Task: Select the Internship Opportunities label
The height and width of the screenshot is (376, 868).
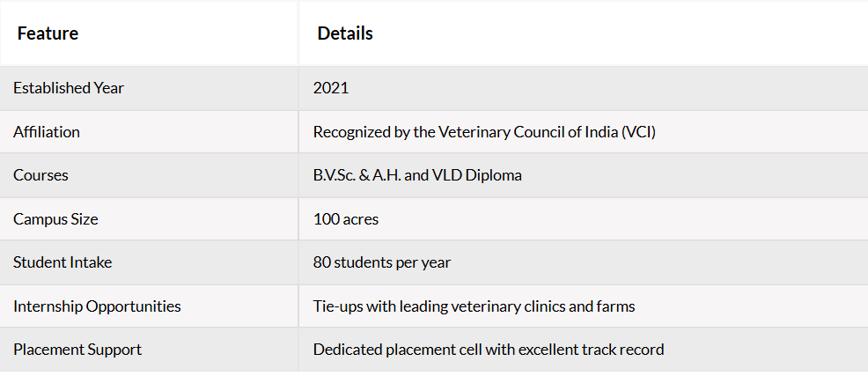Action: tap(97, 306)
